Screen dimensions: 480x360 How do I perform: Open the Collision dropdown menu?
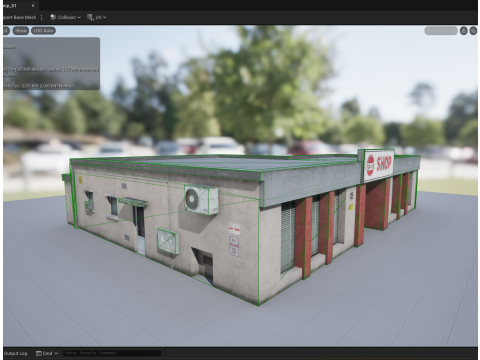65,17
